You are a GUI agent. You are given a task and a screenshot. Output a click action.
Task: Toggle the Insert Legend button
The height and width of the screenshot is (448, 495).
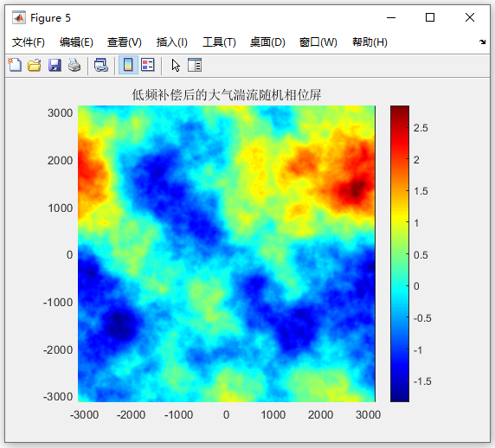coord(148,65)
